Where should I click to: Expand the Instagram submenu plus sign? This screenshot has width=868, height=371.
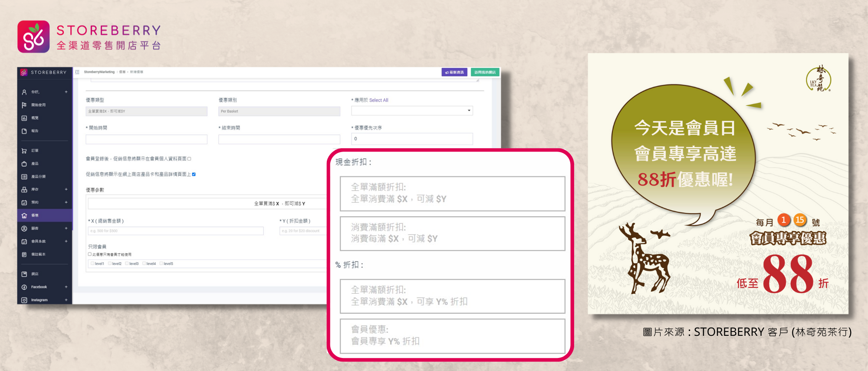tap(66, 300)
